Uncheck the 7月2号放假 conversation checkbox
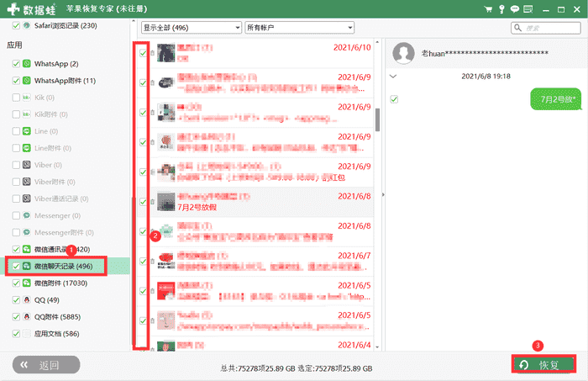The image size is (588, 381). pos(143,202)
